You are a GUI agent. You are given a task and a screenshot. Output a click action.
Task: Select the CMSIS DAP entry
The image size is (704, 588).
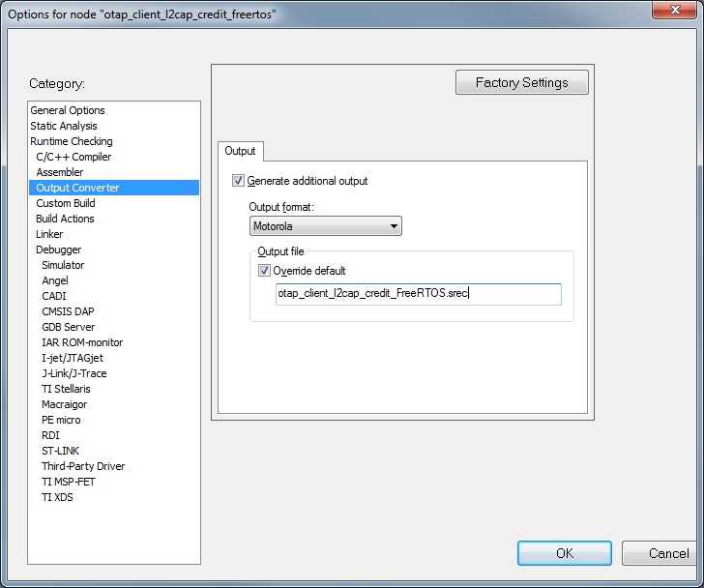(x=68, y=311)
